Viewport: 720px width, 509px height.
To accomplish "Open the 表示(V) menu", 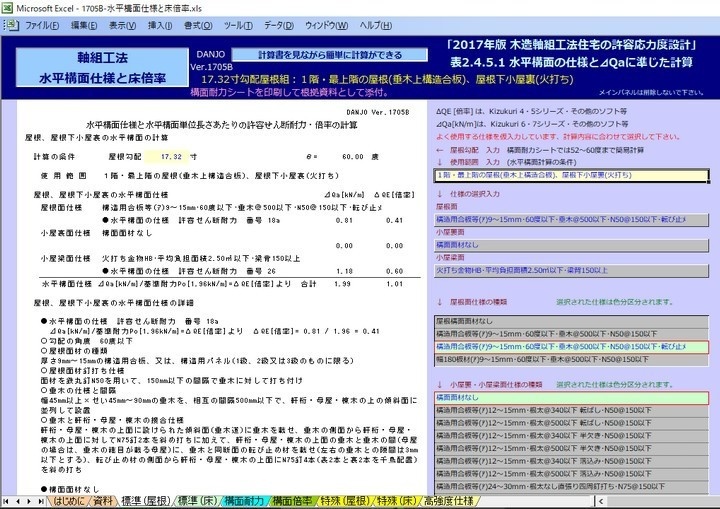I will pos(122,25).
